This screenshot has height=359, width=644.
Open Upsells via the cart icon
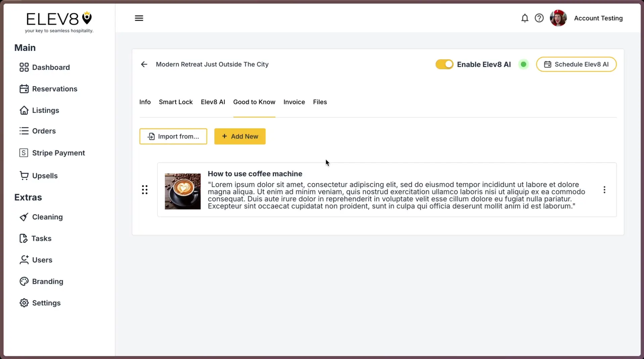click(x=24, y=175)
